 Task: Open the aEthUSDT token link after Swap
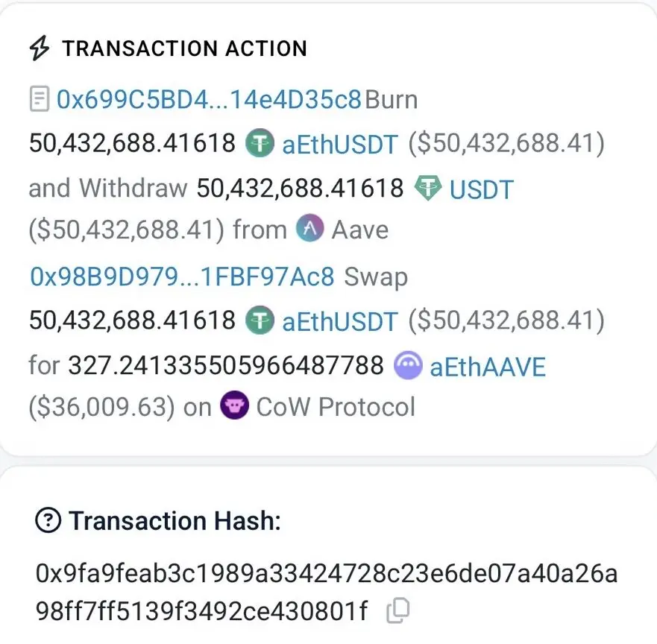tap(340, 321)
